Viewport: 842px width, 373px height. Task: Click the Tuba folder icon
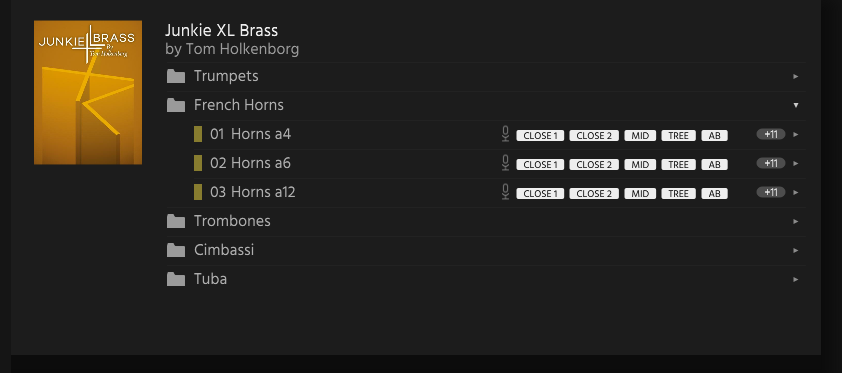176,279
